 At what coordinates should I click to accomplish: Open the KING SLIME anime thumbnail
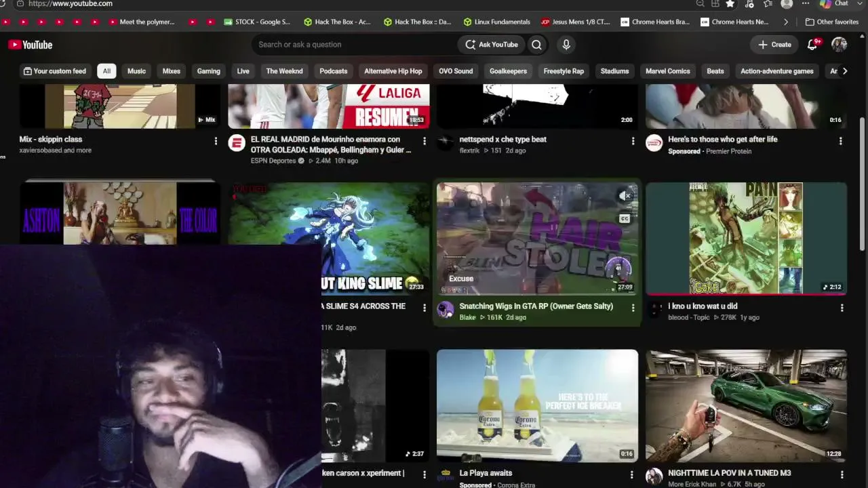329,239
